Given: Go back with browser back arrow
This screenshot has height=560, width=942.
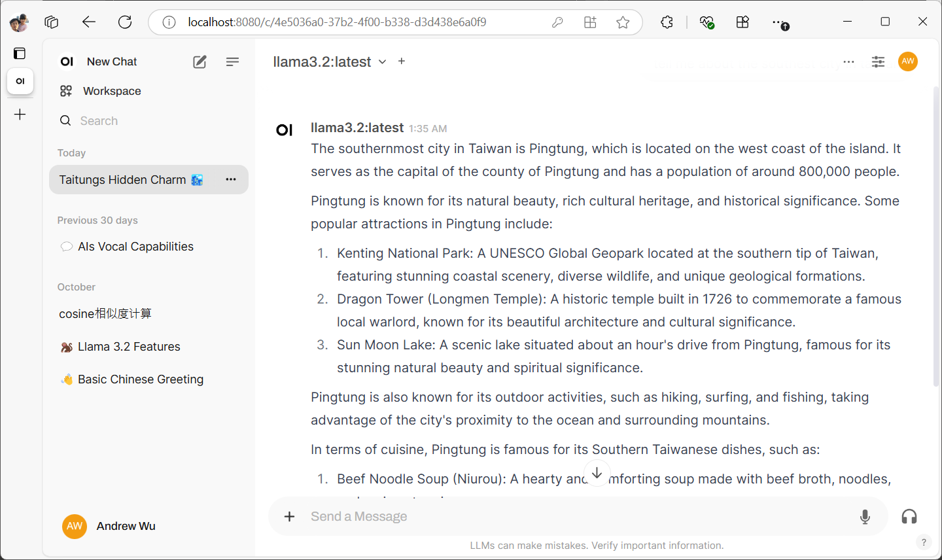Looking at the screenshot, I should (x=89, y=22).
